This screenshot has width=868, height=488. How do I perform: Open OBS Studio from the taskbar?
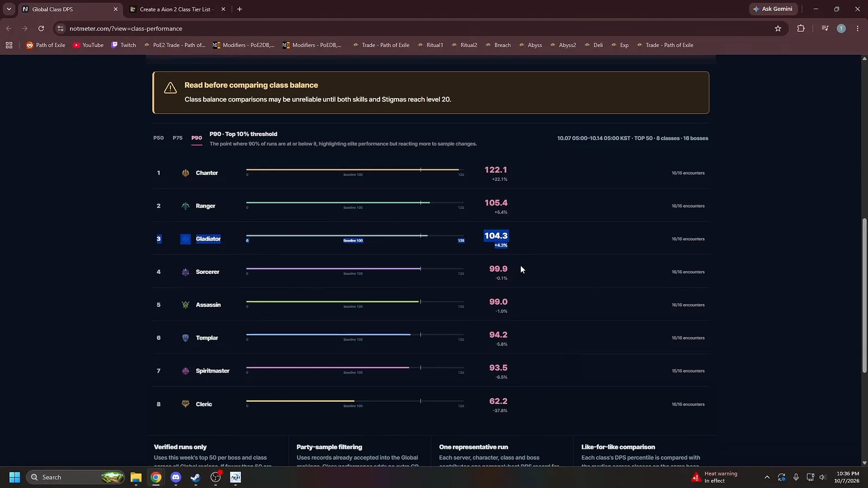[x=216, y=477]
